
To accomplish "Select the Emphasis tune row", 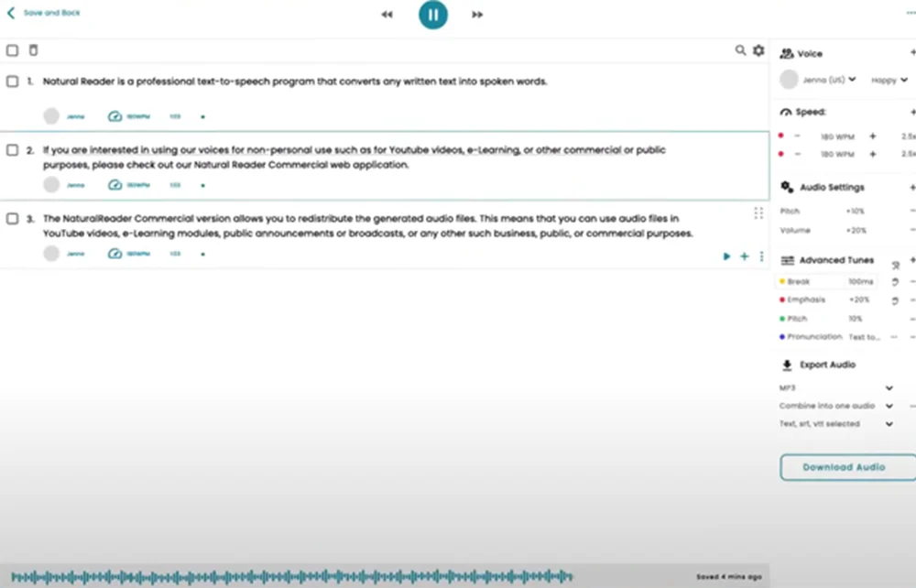I will point(826,299).
